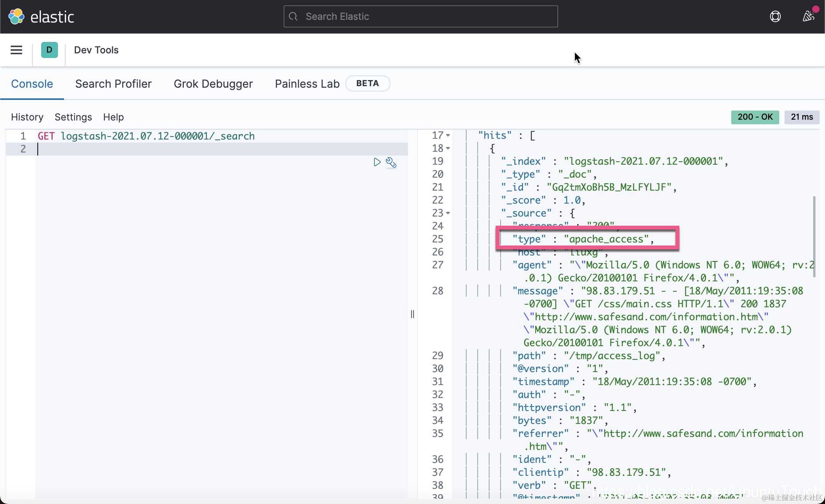Click the green D space avatar
The width and height of the screenshot is (825, 504).
(x=49, y=50)
